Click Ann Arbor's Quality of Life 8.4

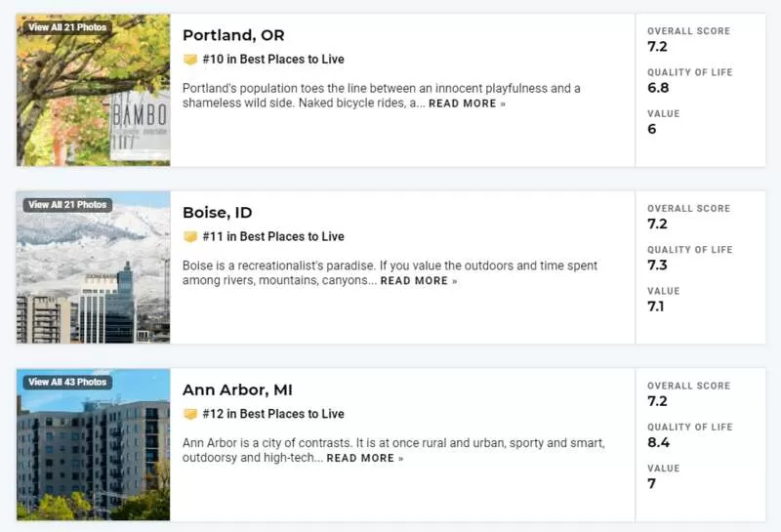tap(658, 442)
